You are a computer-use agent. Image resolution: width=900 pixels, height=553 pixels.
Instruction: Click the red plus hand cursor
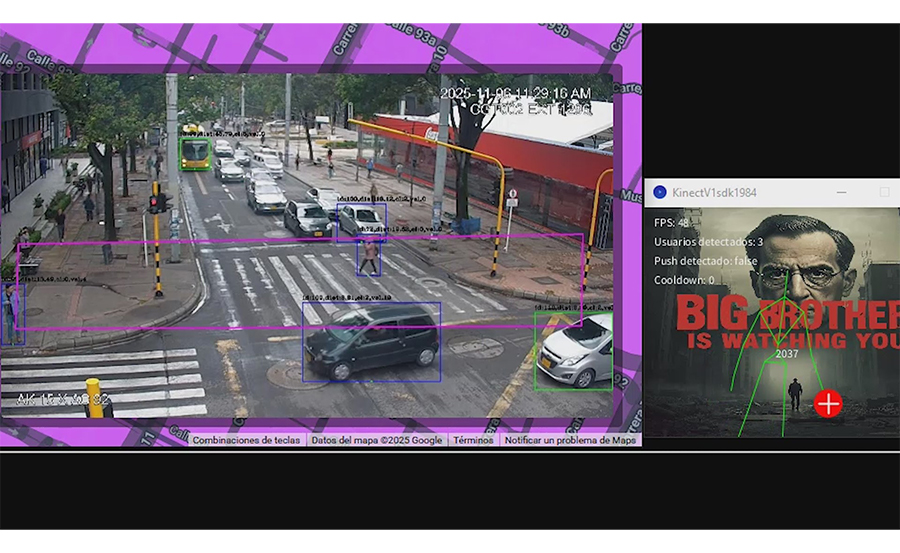(x=828, y=403)
